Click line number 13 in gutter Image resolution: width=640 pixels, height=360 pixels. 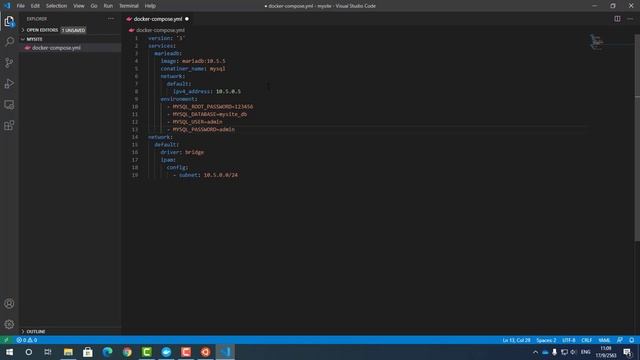[135, 129]
